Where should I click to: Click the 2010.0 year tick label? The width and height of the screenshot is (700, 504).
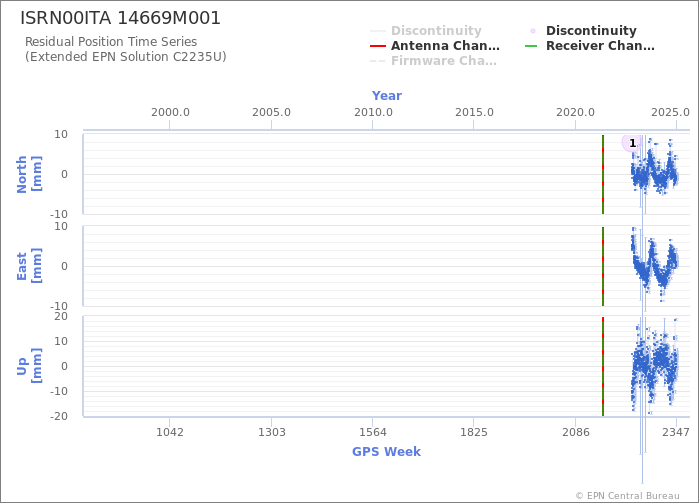click(x=373, y=112)
